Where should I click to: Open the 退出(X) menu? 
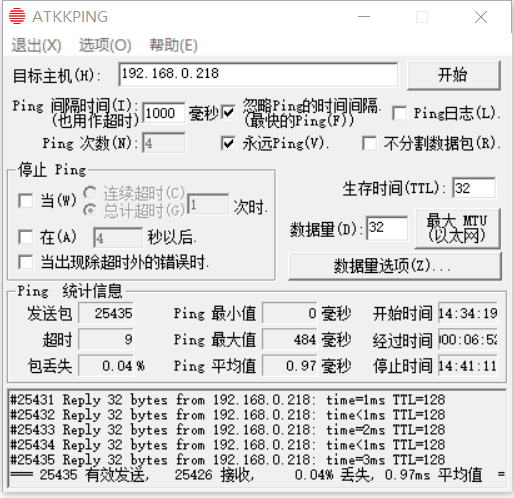36,45
